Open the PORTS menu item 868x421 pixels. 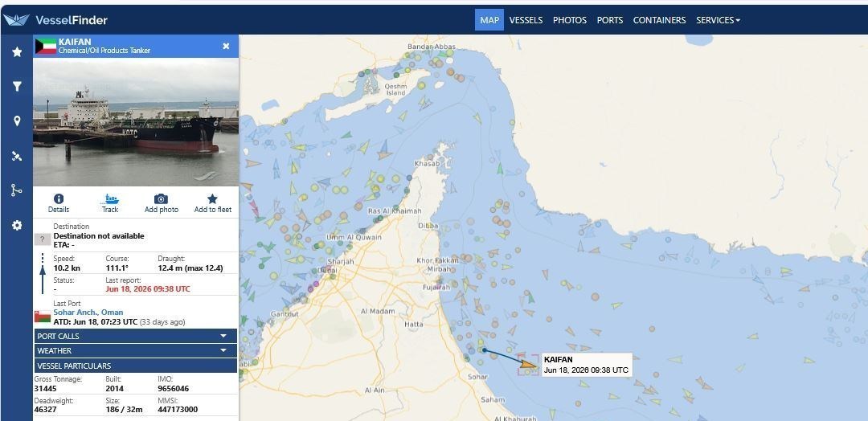point(609,20)
